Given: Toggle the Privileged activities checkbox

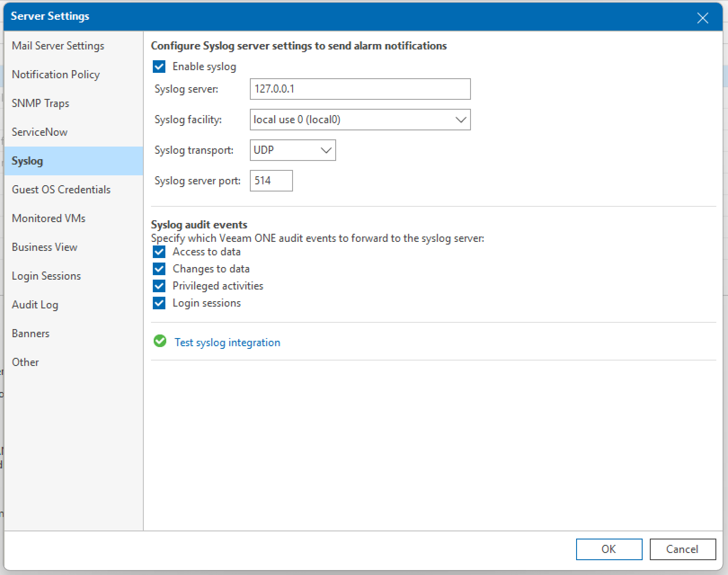Looking at the screenshot, I should 160,286.
